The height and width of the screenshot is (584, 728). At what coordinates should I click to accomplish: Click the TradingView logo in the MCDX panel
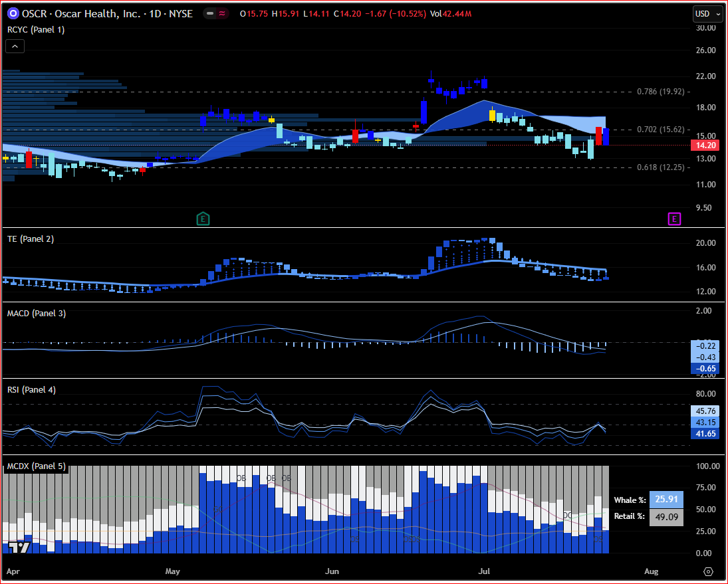tap(20, 547)
